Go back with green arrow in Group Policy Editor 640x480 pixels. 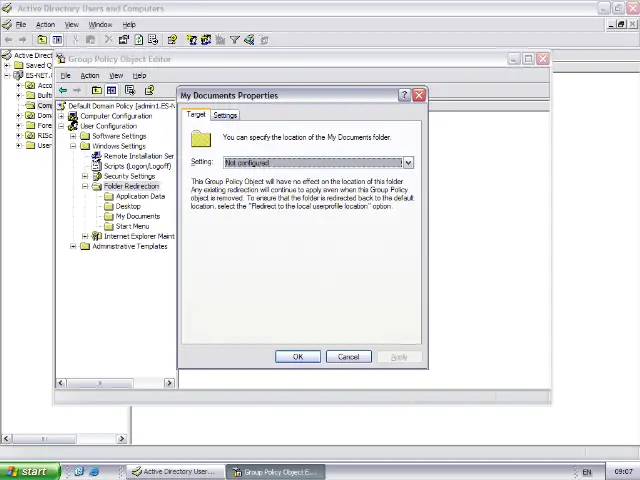(63, 90)
